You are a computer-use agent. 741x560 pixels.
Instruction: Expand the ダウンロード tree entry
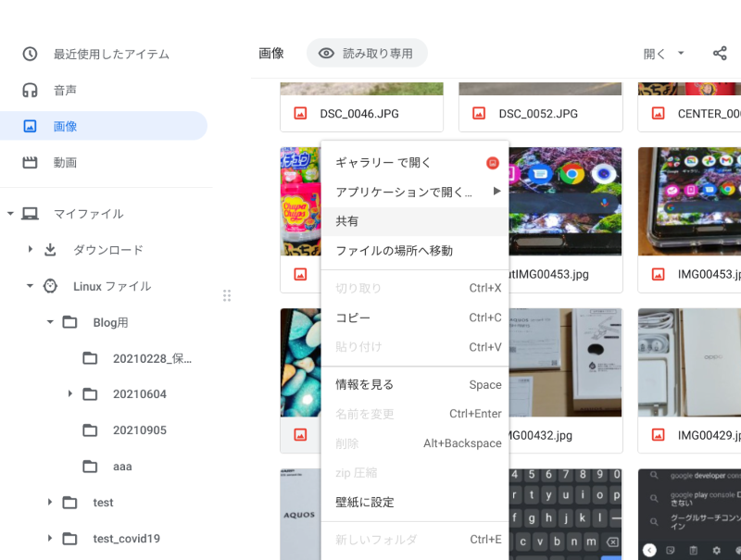tap(31, 250)
